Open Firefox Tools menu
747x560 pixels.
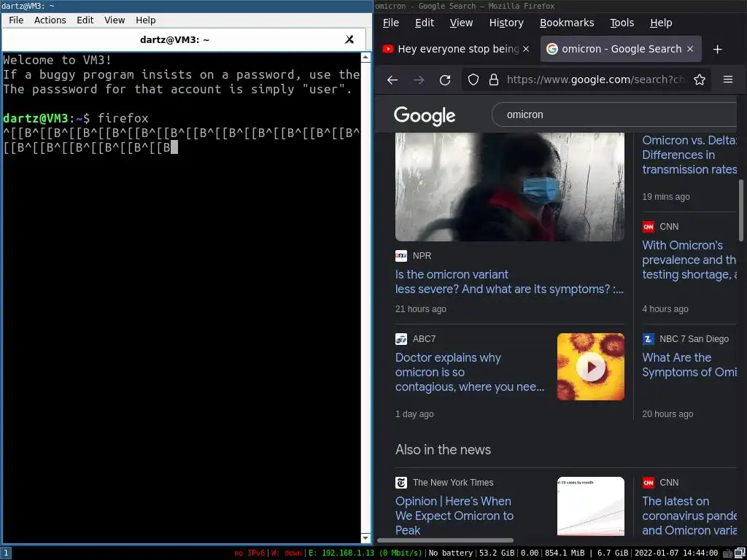(x=622, y=23)
